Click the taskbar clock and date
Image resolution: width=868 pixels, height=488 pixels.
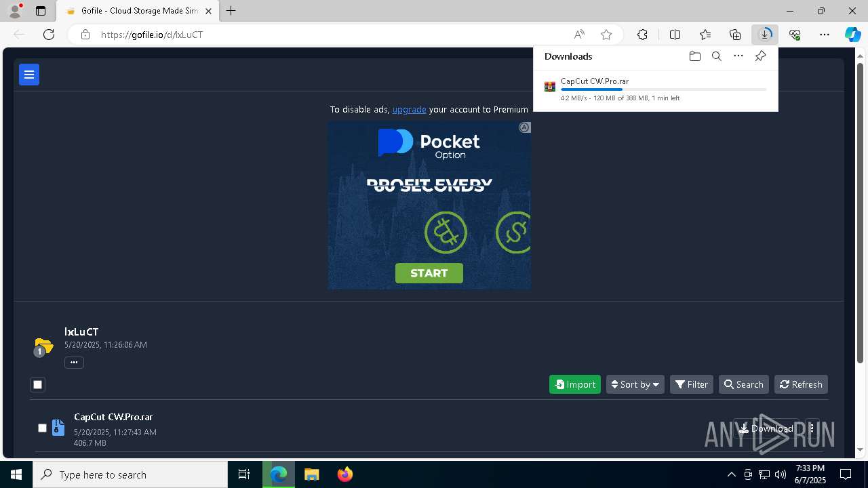click(x=810, y=474)
